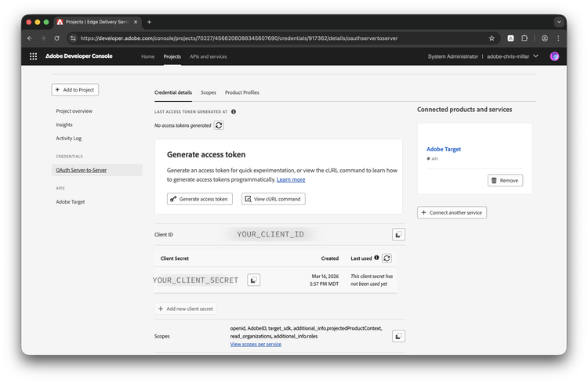Bookmark this page with the star icon
This screenshot has height=383, width=588.
point(492,38)
